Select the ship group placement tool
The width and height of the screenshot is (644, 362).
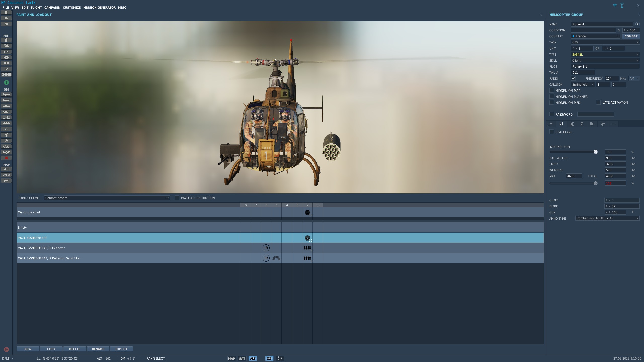click(x=6, y=106)
